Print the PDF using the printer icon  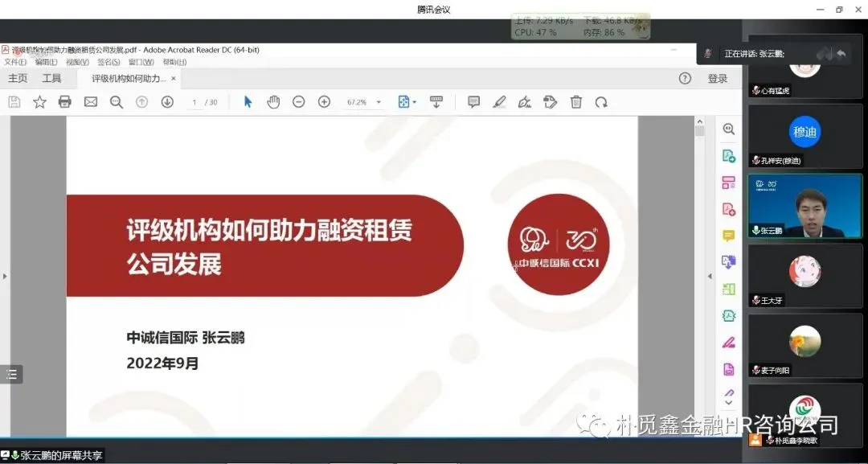tap(65, 102)
